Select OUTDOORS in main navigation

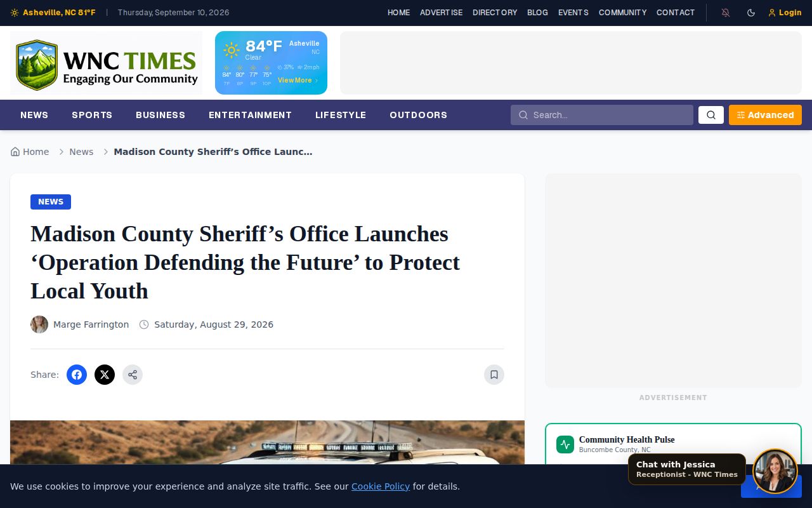click(419, 115)
